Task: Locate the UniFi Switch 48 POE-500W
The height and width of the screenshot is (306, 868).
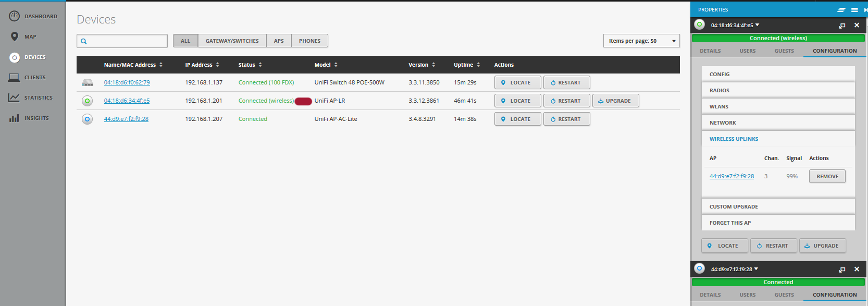Action: [517, 82]
